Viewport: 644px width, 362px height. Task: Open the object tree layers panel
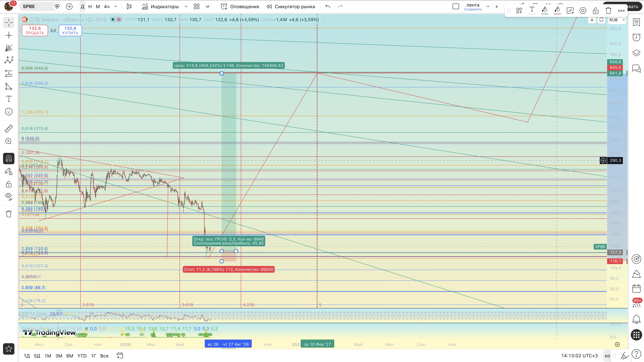point(636,53)
